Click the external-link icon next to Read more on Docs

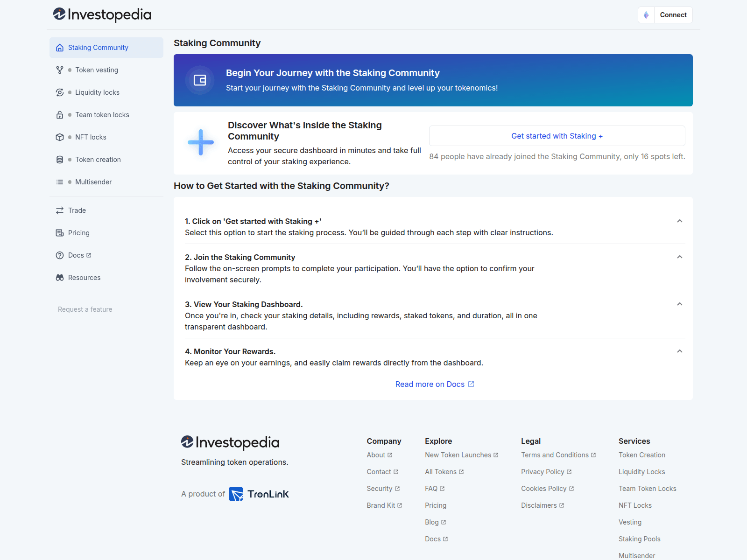click(x=471, y=384)
